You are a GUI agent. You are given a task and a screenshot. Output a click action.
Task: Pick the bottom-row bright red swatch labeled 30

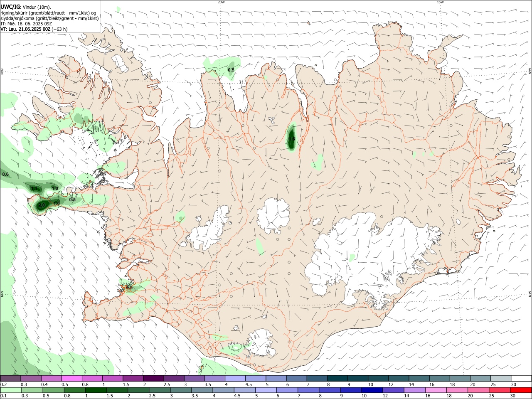[521, 390]
